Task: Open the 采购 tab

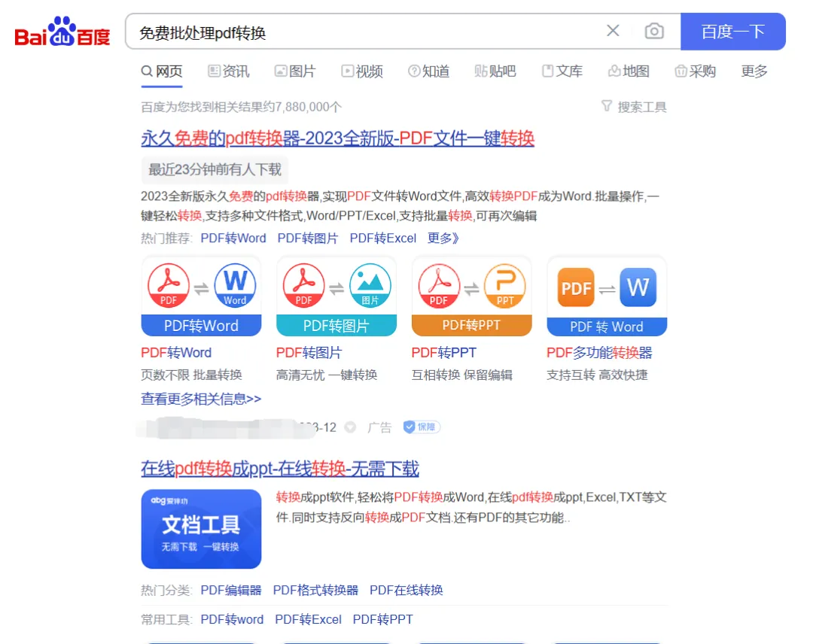Action: (696, 71)
